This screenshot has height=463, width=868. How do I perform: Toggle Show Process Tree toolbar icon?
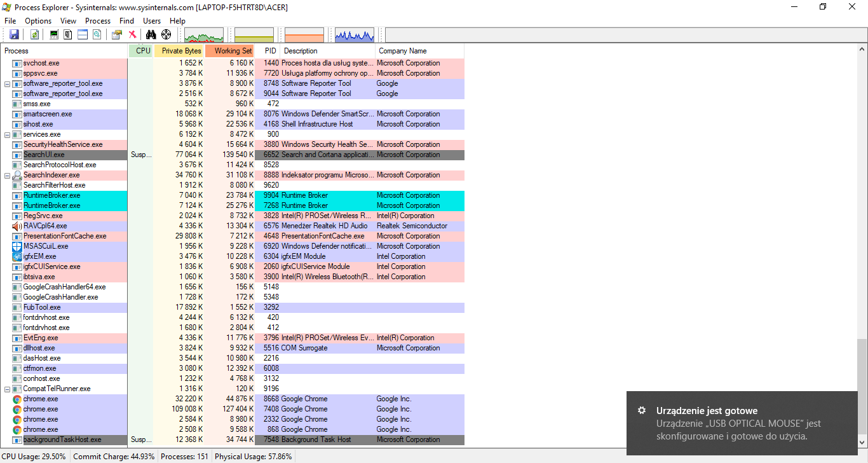click(x=68, y=34)
